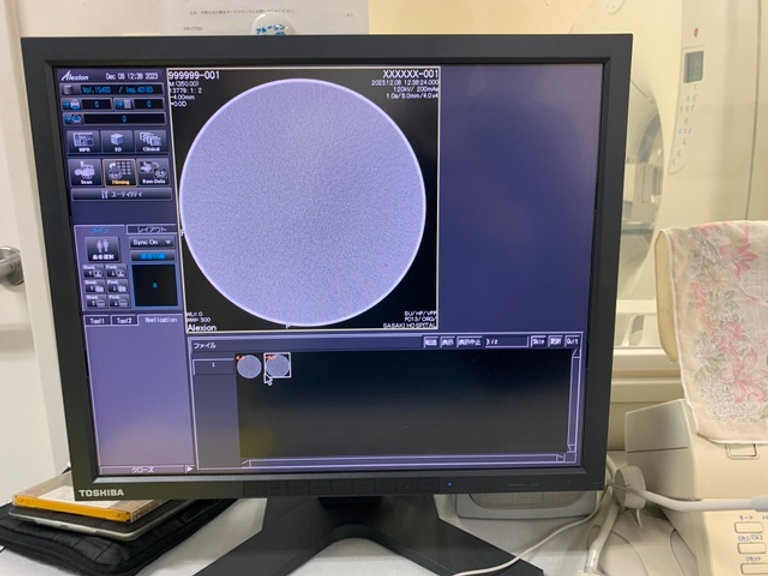Select the Scan mode icon
The image size is (768, 576).
(x=84, y=172)
